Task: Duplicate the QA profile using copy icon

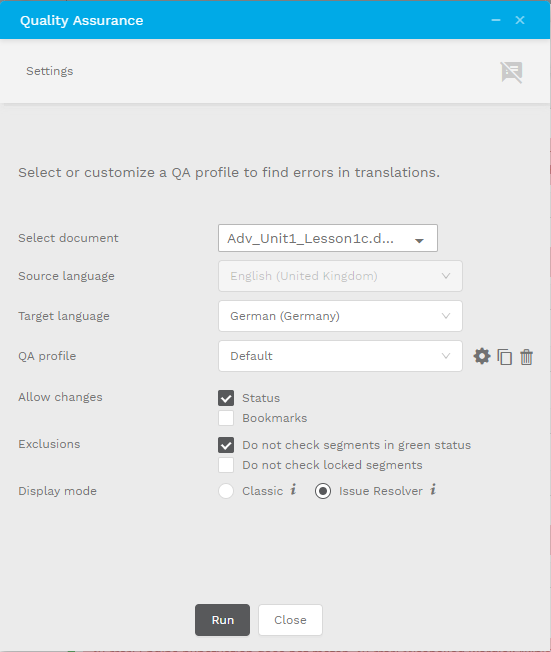Action: click(x=504, y=357)
